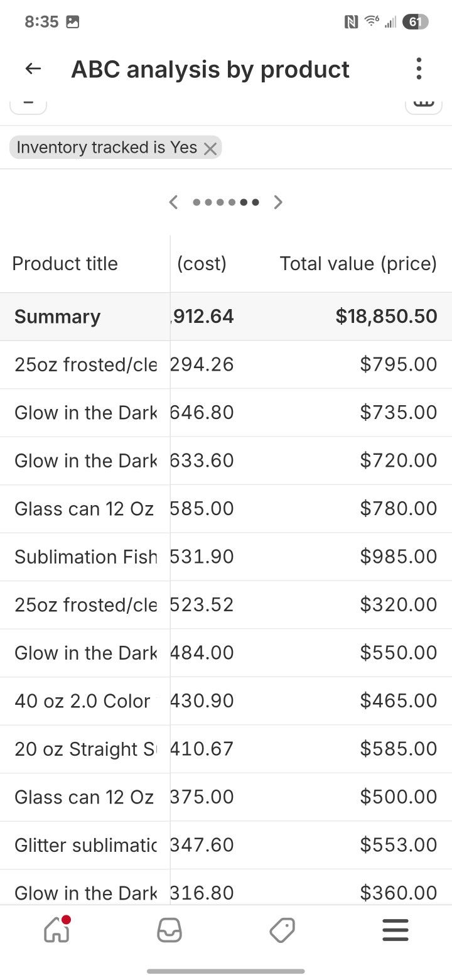452x980 pixels.
Task: Go to previous column page chevron
Action: click(x=174, y=202)
